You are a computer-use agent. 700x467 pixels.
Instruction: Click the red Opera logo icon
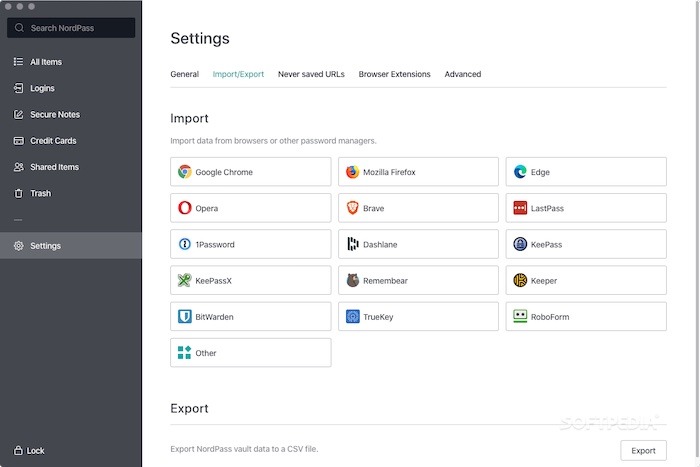tap(184, 208)
